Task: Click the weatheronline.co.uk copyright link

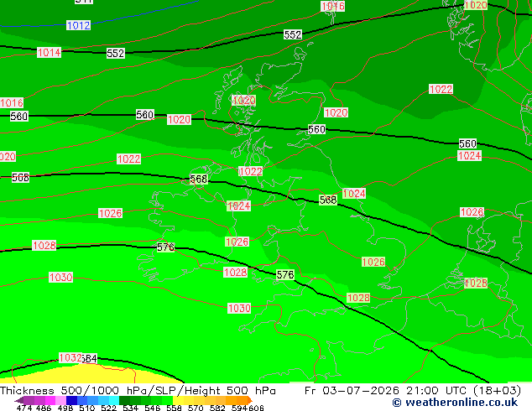Action: 455,403
